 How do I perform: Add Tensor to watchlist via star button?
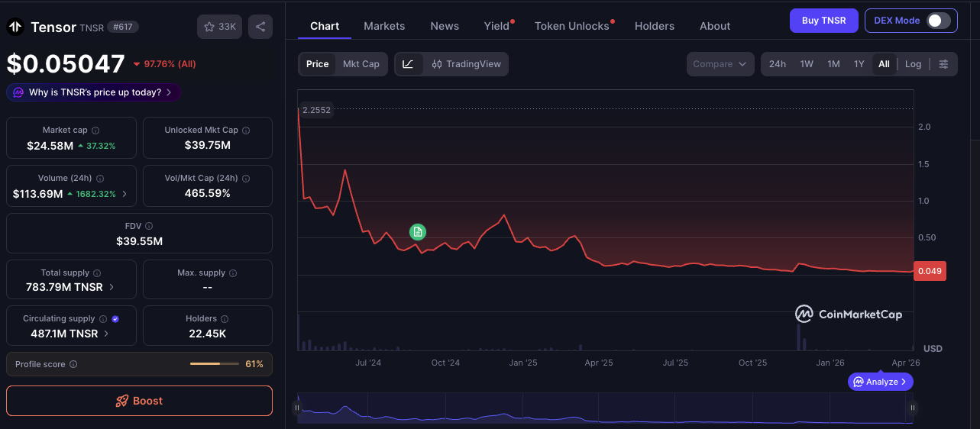pos(219,27)
